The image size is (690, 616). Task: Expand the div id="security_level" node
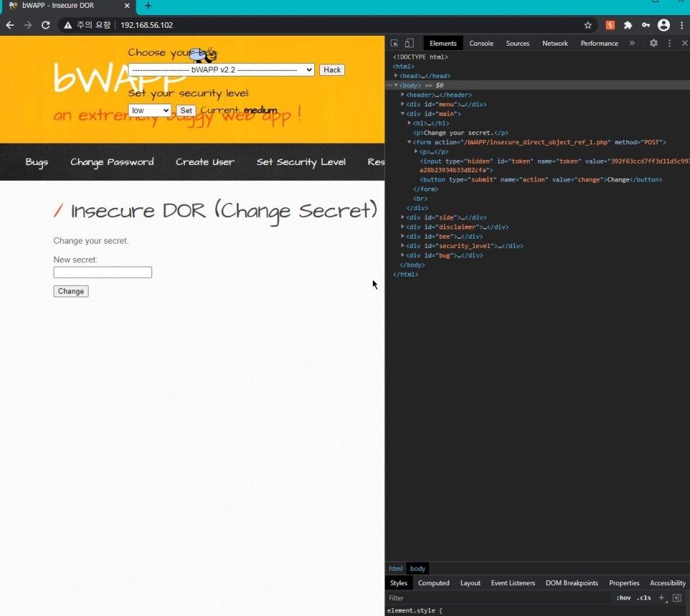click(x=402, y=246)
